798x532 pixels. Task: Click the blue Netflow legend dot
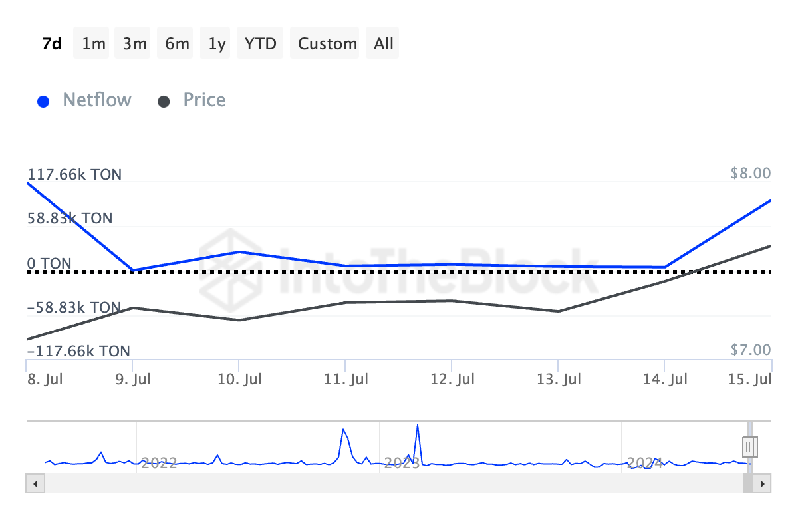(x=44, y=102)
